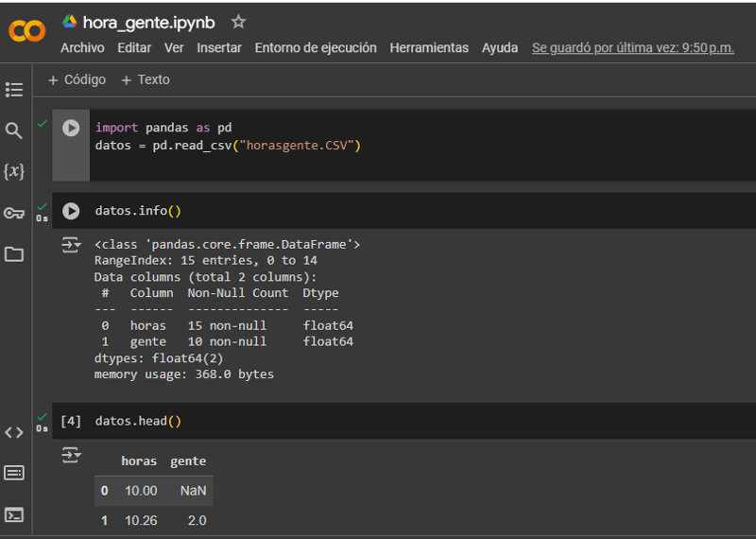Run the import pandas cell
The width and height of the screenshot is (756, 539).
click(71, 128)
